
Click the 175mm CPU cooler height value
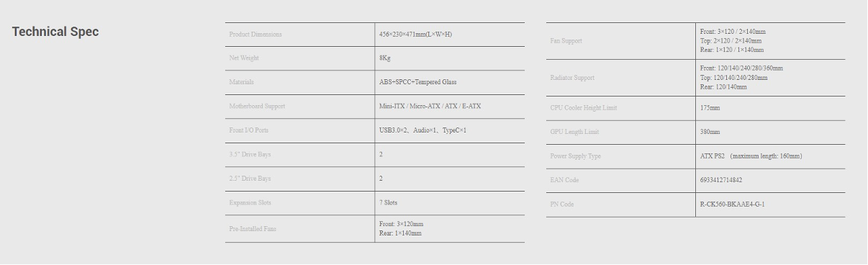click(710, 108)
